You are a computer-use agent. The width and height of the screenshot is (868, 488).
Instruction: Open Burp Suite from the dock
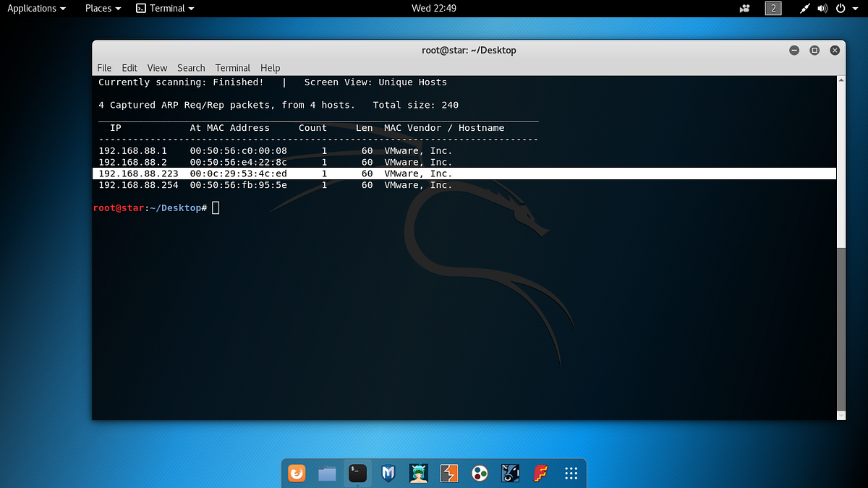point(449,474)
